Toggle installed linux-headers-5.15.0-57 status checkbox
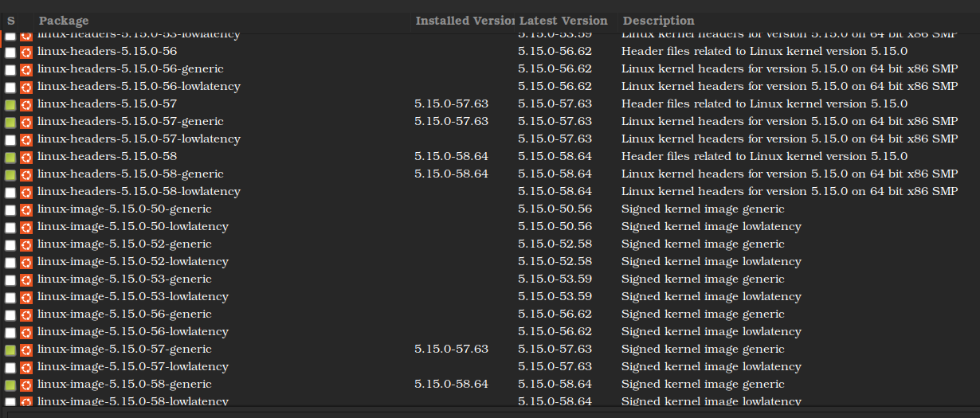 10,105
